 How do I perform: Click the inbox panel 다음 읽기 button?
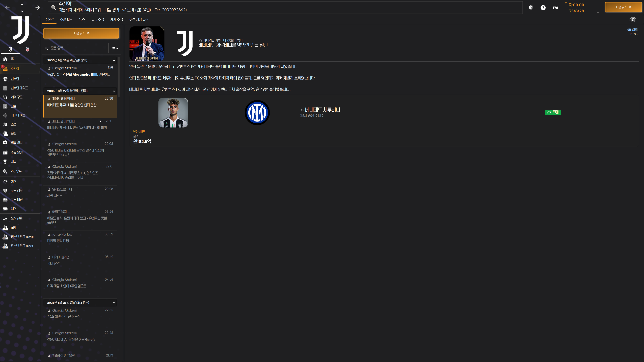(81, 33)
